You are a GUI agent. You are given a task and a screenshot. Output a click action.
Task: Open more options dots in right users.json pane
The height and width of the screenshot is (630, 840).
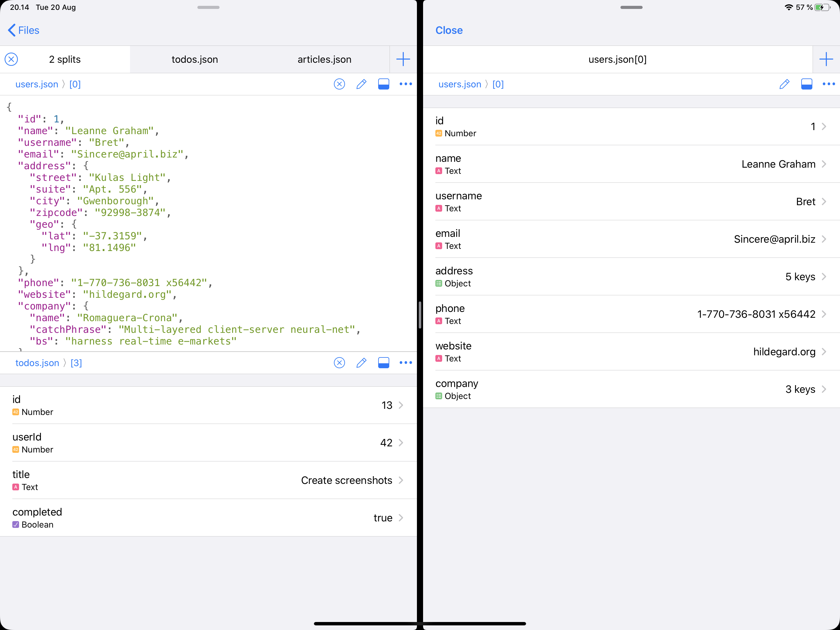[x=828, y=84]
